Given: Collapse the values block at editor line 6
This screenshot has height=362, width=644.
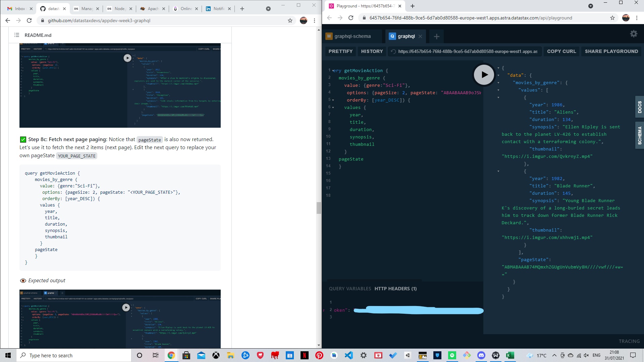Looking at the screenshot, I should (332, 107).
